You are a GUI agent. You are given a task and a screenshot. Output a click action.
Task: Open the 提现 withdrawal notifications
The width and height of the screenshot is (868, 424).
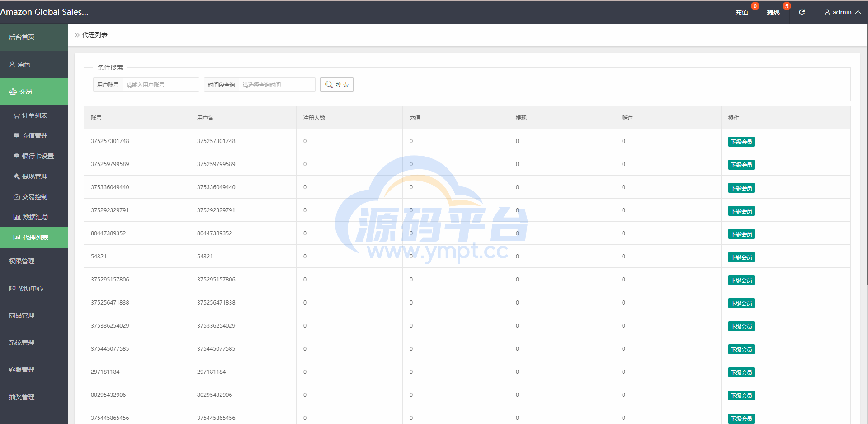773,12
